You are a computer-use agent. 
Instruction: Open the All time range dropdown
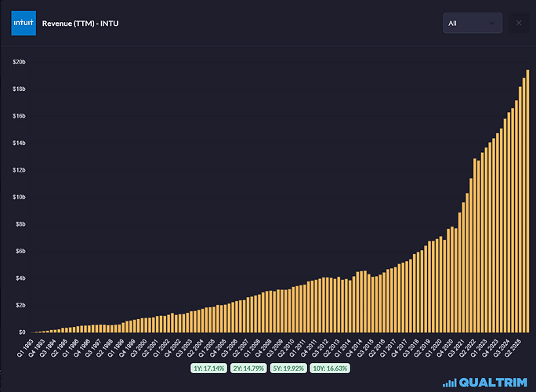click(x=472, y=24)
